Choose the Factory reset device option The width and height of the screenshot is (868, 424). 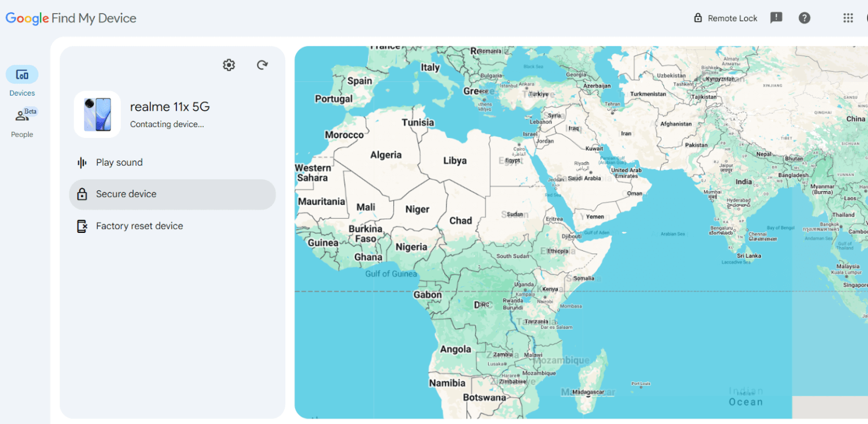[x=140, y=225]
